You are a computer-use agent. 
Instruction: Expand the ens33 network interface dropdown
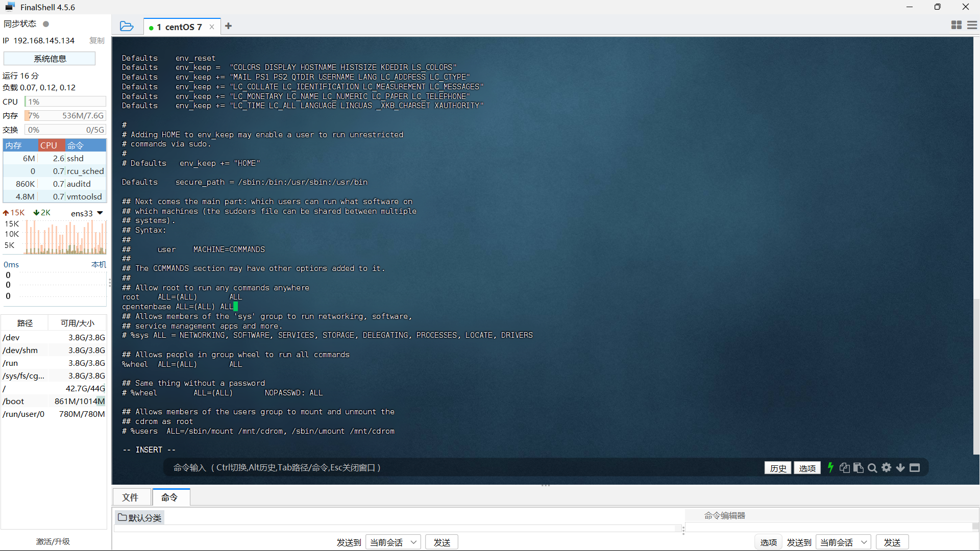click(x=100, y=213)
